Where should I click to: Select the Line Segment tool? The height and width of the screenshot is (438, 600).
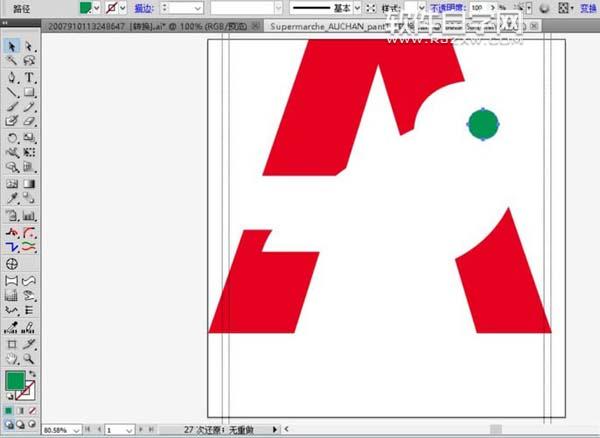[11, 92]
